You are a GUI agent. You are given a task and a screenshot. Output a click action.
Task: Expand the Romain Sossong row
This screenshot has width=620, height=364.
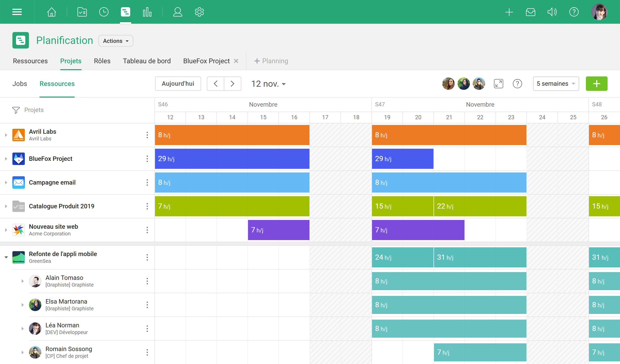pyautogui.click(x=22, y=352)
